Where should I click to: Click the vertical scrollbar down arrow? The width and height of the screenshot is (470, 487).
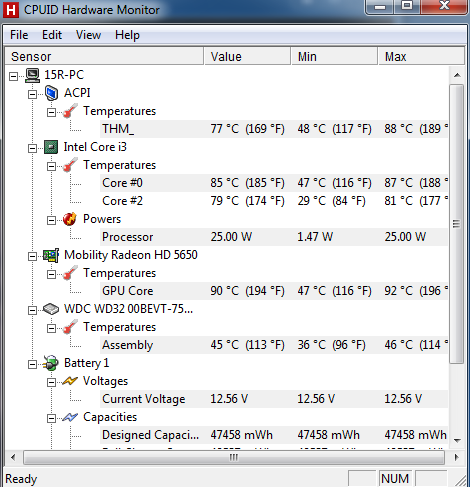tap(457, 441)
